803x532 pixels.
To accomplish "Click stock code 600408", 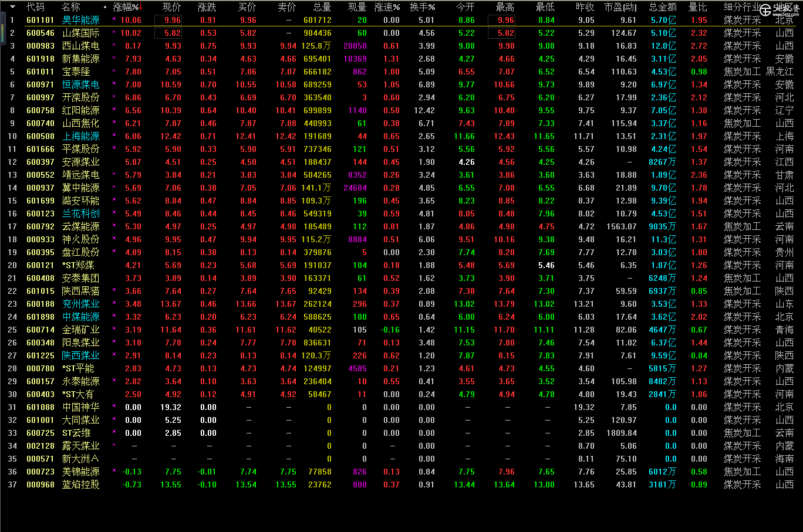I will pos(41,278).
